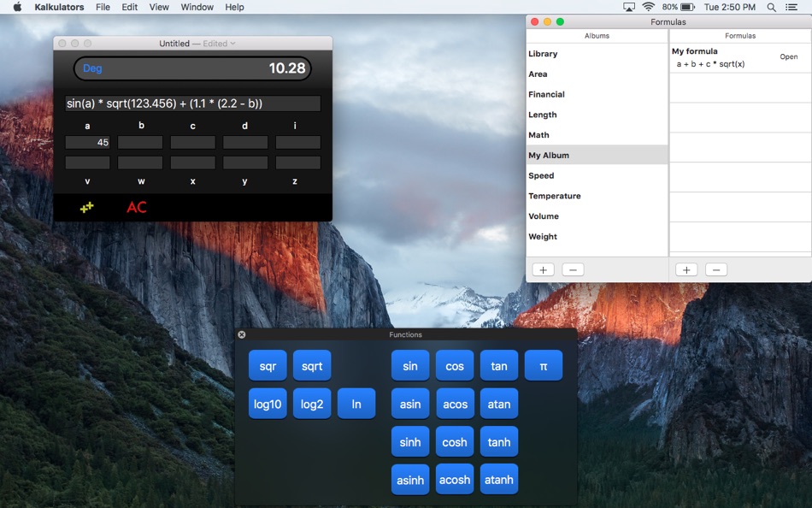Insert the sin function
The height and width of the screenshot is (508, 812).
[x=410, y=366]
